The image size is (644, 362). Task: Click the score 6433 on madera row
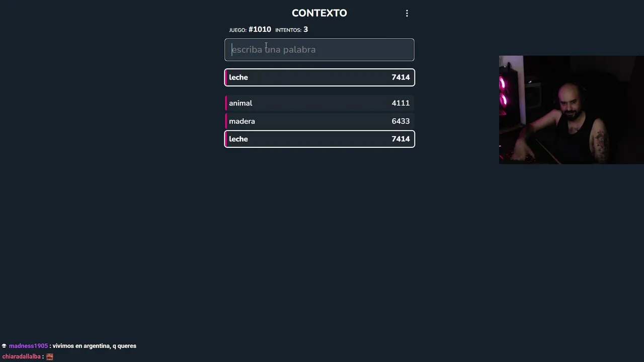point(400,121)
